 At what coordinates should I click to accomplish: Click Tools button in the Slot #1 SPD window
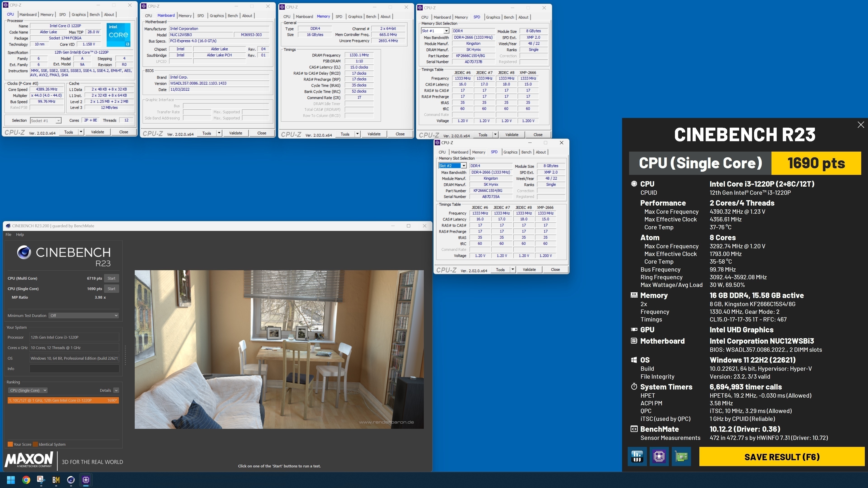coord(483,135)
